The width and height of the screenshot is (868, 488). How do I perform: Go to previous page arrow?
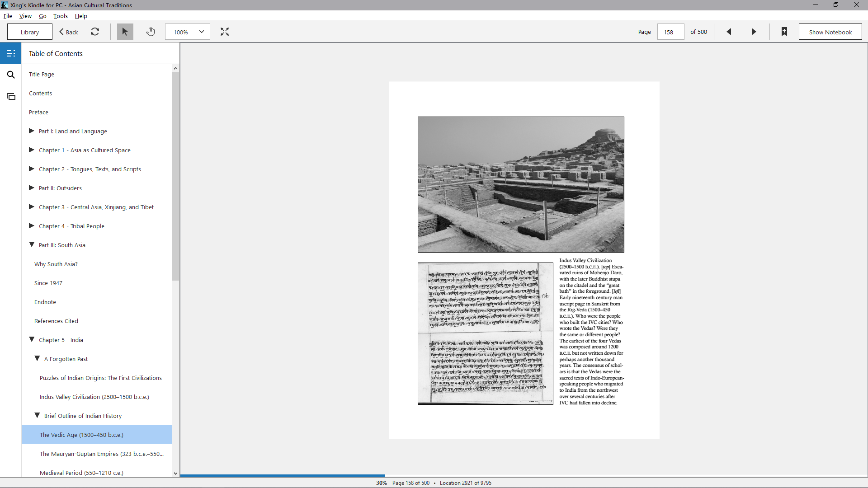click(729, 32)
